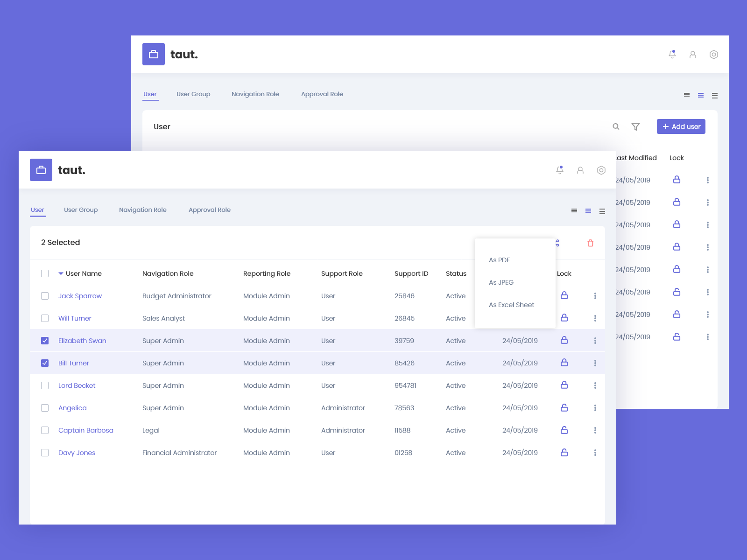The height and width of the screenshot is (560, 747).
Task: Open the user profile icon in back window
Action: click(x=693, y=55)
